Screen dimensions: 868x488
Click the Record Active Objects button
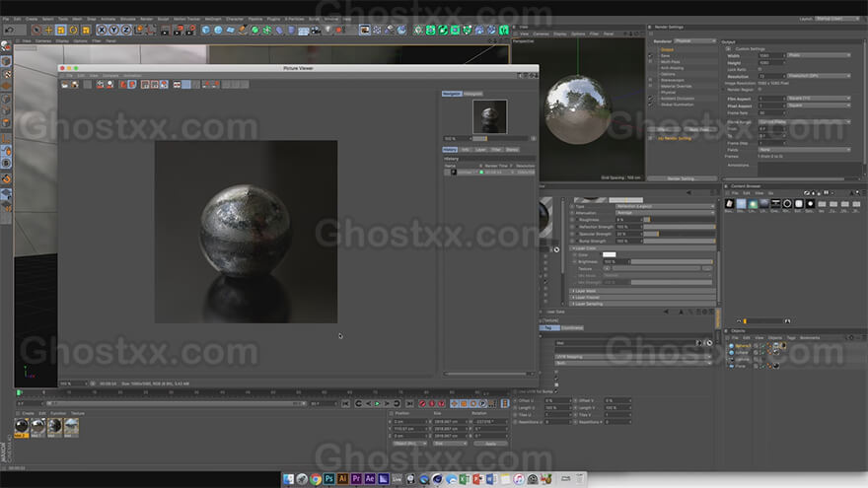(x=423, y=404)
